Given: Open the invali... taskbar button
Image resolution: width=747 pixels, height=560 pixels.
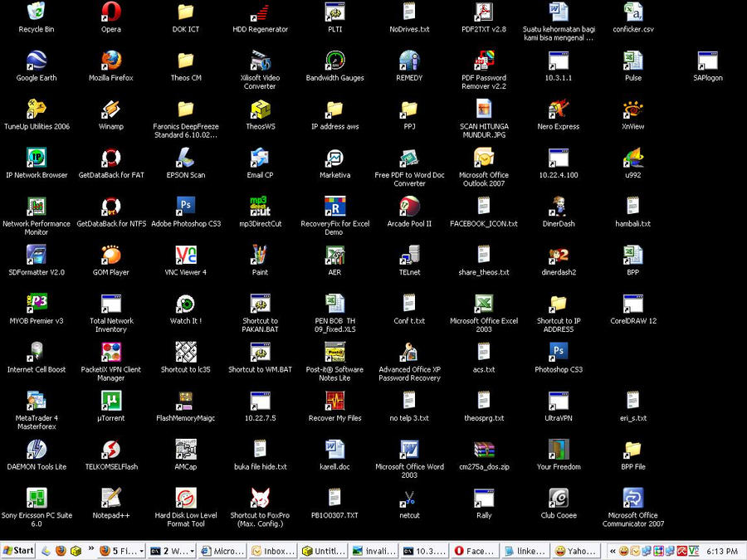Looking at the screenshot, I should tap(374, 551).
